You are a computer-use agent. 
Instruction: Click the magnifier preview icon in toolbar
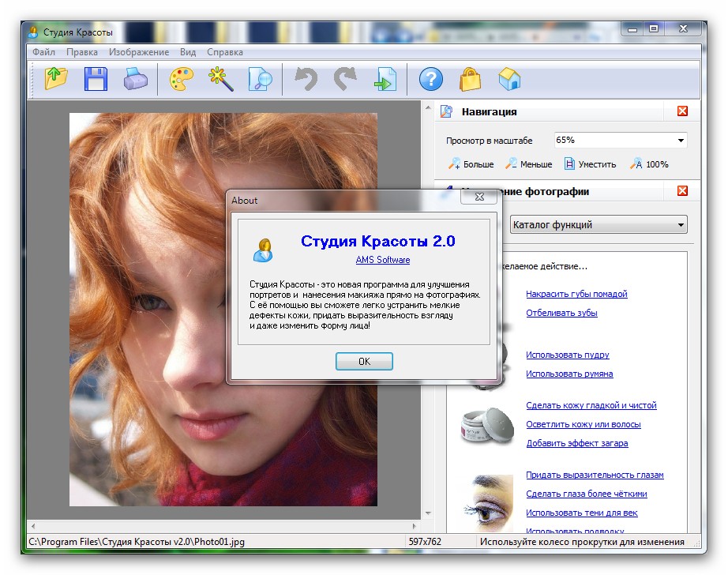(x=259, y=79)
